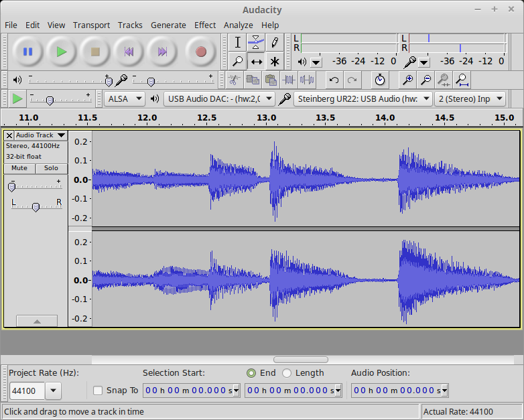This screenshot has width=524, height=420.
Task: Click the Play-at-speed green button
Action: click(x=17, y=99)
